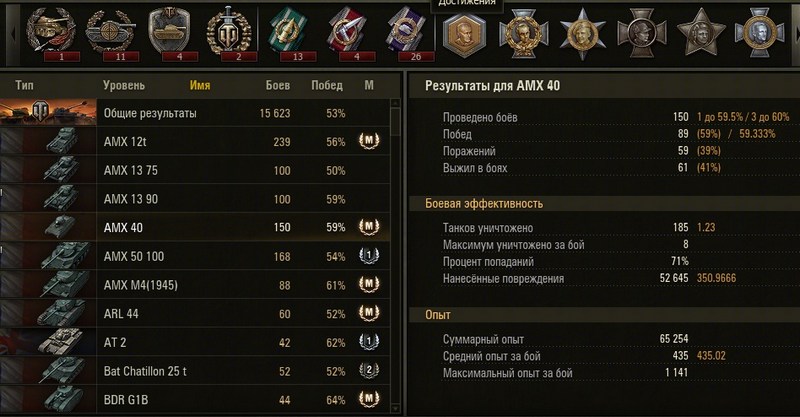This screenshot has height=417, width=800.
Task: Open the BDR G1B row statistics
Action: [200, 401]
